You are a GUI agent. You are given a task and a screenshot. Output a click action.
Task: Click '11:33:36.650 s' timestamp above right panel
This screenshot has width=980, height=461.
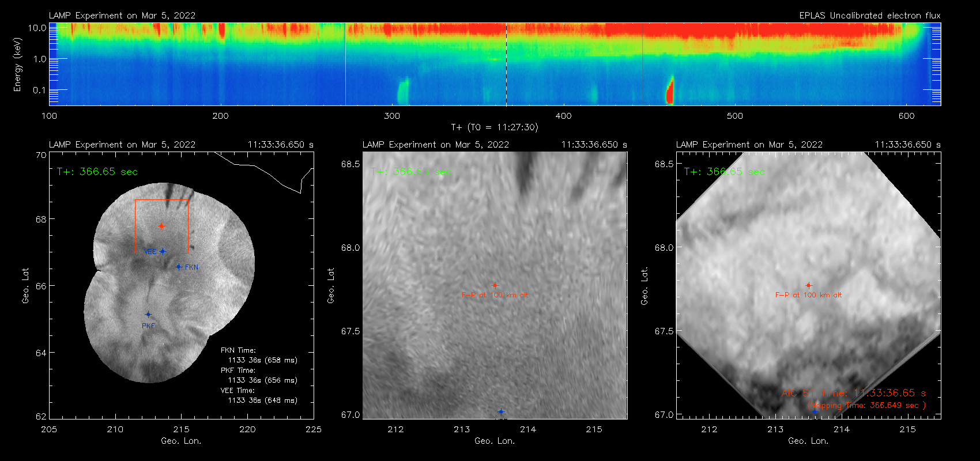tap(908, 145)
